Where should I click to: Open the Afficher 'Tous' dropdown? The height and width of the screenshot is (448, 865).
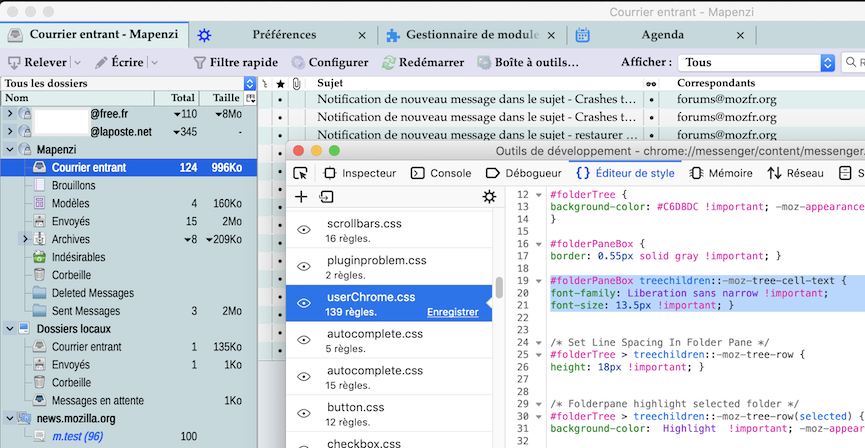(x=756, y=62)
